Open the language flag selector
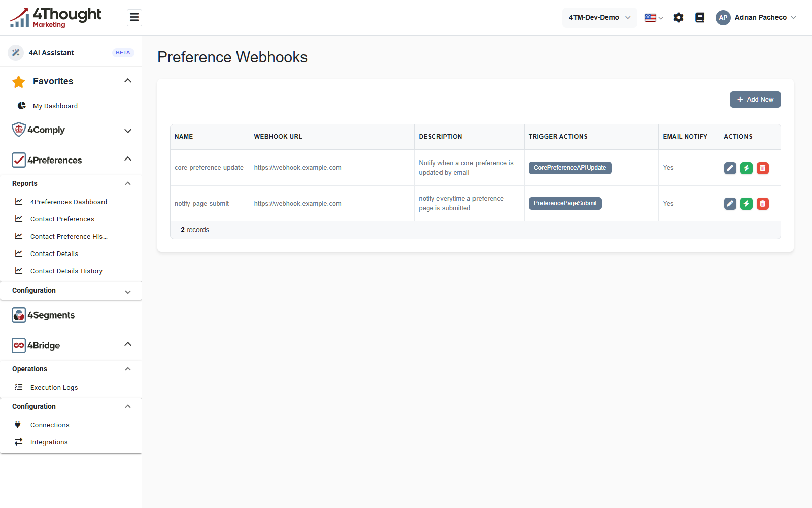 (x=654, y=18)
